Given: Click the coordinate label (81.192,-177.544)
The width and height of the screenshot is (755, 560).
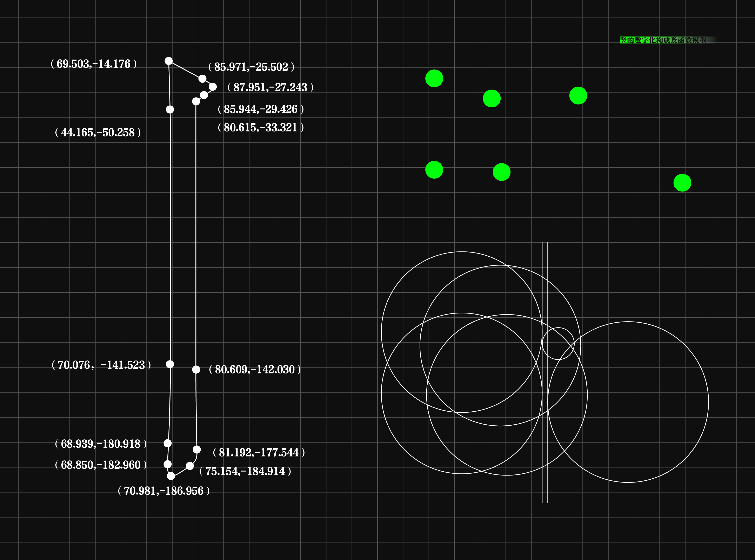Looking at the screenshot, I should pos(259,453).
